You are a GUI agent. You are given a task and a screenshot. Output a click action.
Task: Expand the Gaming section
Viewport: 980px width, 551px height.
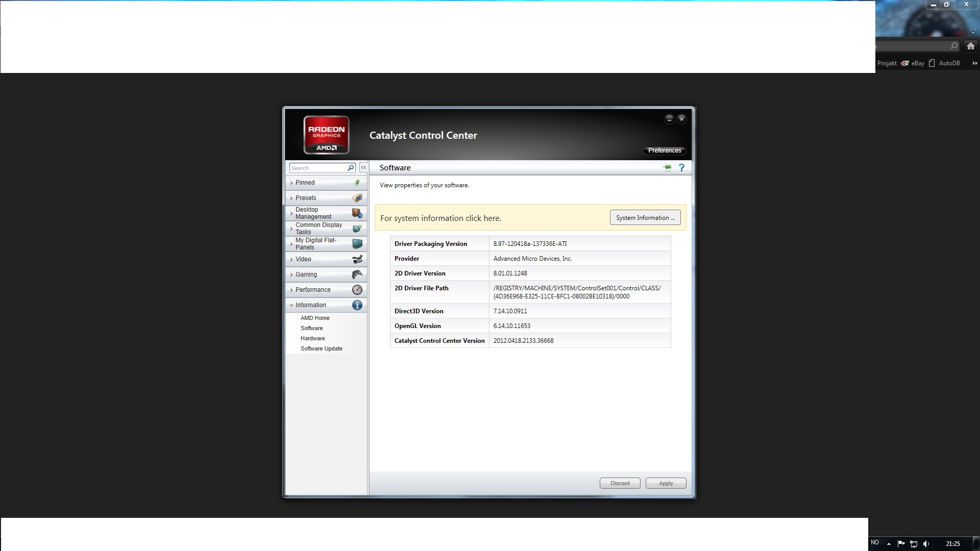pos(326,274)
